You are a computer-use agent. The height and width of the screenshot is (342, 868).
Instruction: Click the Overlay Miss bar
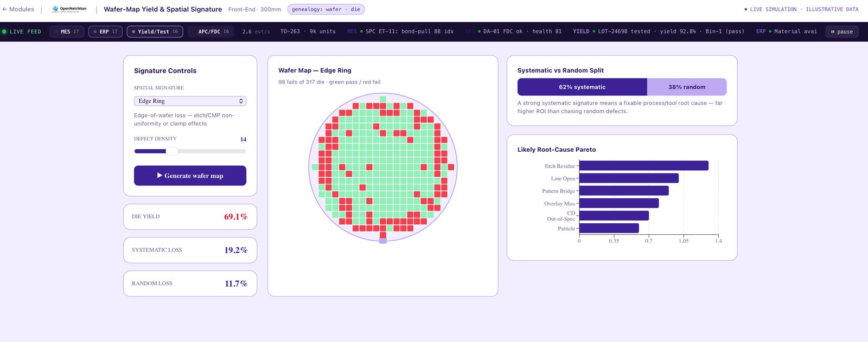619,203
